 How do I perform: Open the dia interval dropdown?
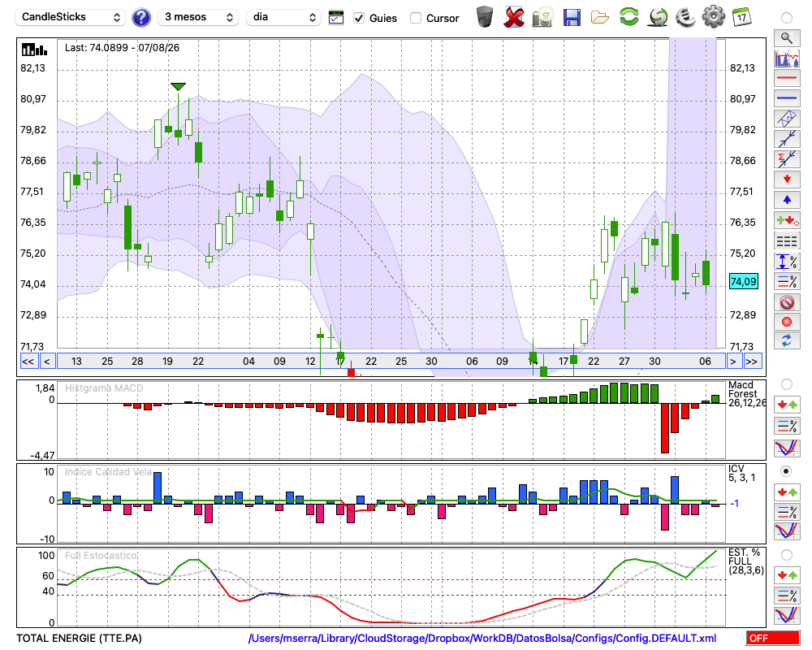click(x=283, y=17)
